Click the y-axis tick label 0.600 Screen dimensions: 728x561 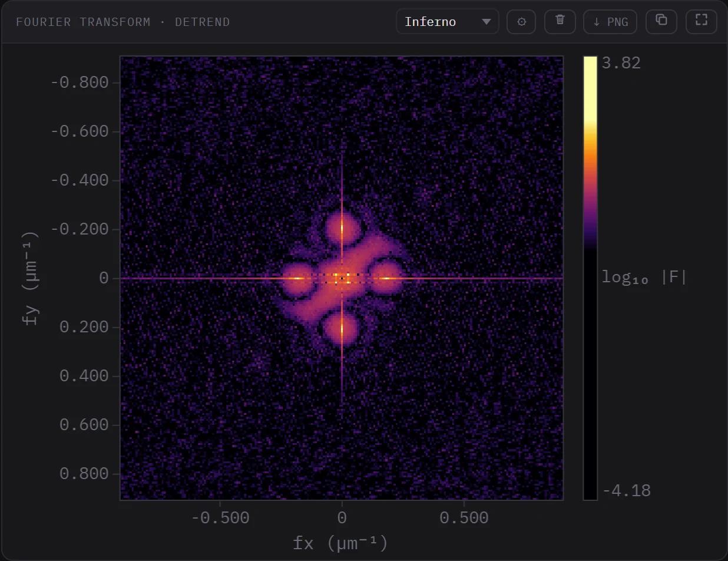coord(84,425)
